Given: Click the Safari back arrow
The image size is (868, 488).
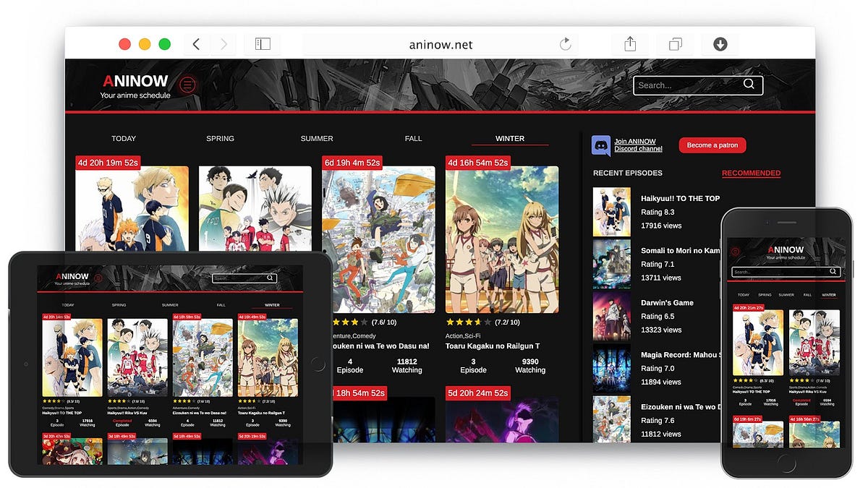Looking at the screenshot, I should pos(196,44).
